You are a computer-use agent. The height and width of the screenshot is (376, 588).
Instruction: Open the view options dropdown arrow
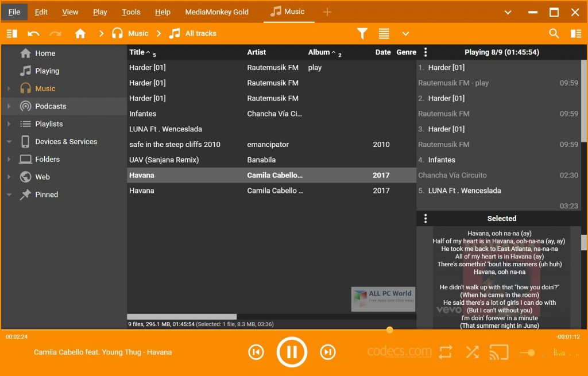click(405, 34)
